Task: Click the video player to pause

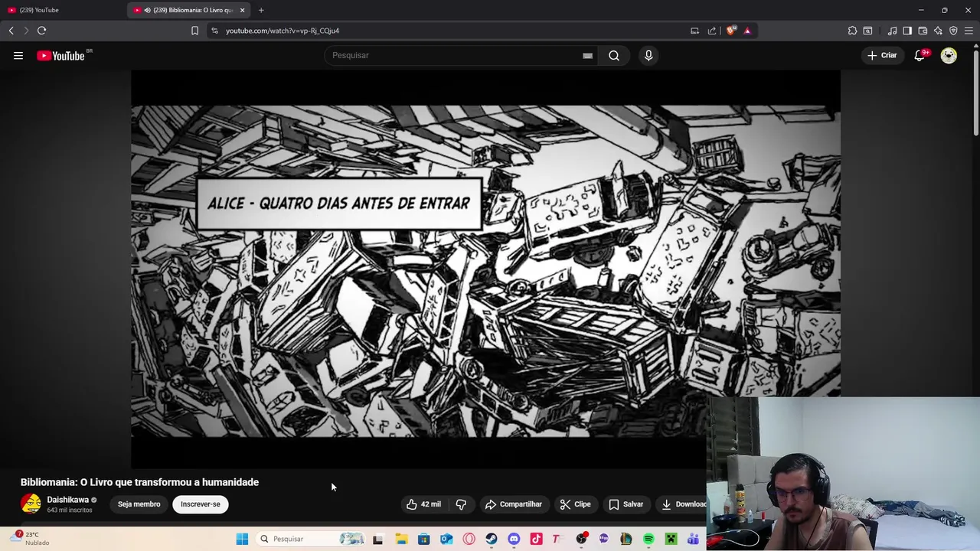Action: (485, 269)
